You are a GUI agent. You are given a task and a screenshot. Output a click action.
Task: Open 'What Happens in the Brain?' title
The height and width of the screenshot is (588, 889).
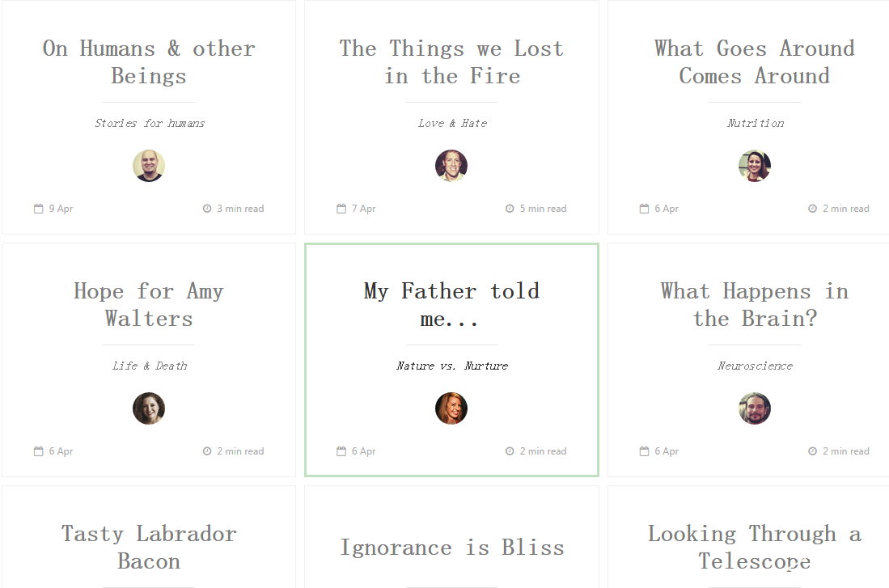click(755, 305)
